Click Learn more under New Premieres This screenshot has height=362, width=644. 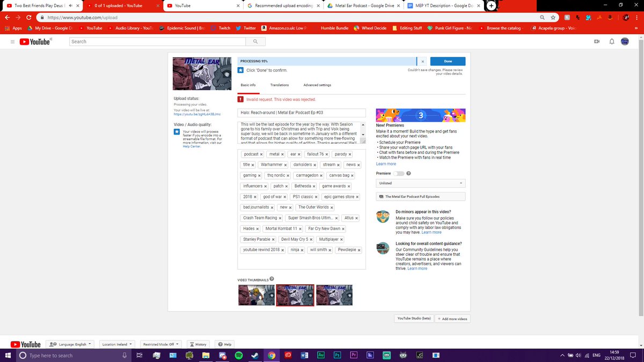(x=386, y=164)
